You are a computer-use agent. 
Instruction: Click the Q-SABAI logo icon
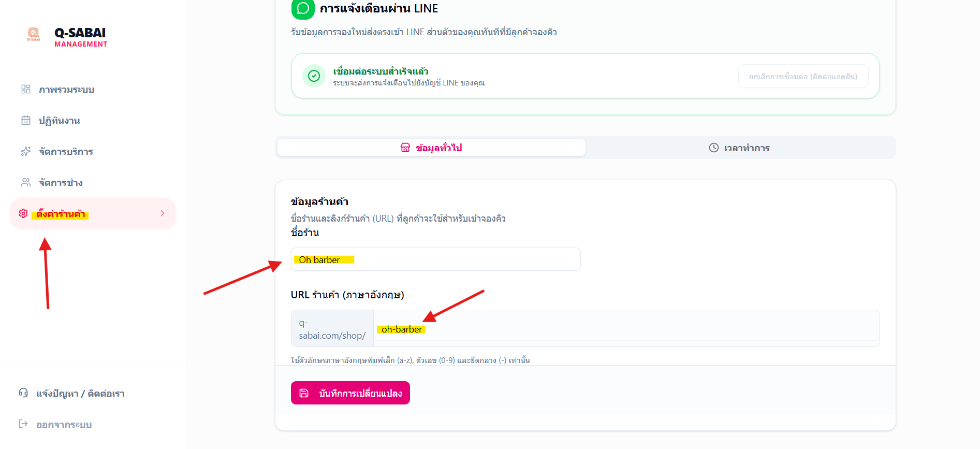pyautogui.click(x=34, y=34)
